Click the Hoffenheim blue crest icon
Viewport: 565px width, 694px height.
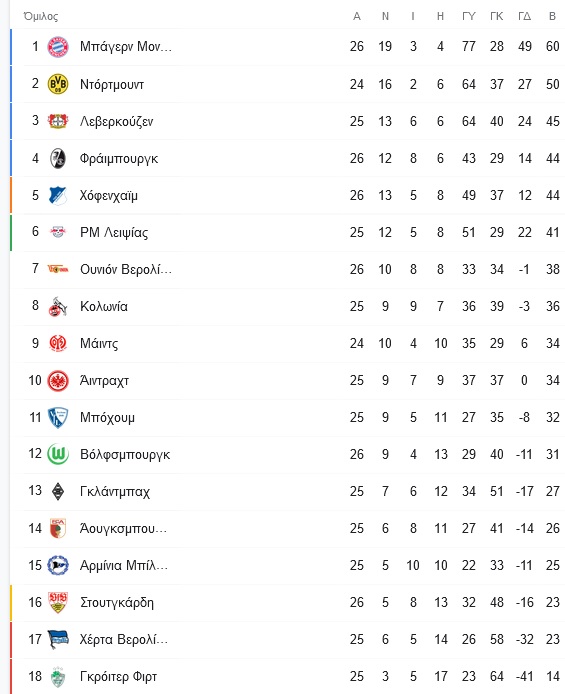(x=58, y=195)
